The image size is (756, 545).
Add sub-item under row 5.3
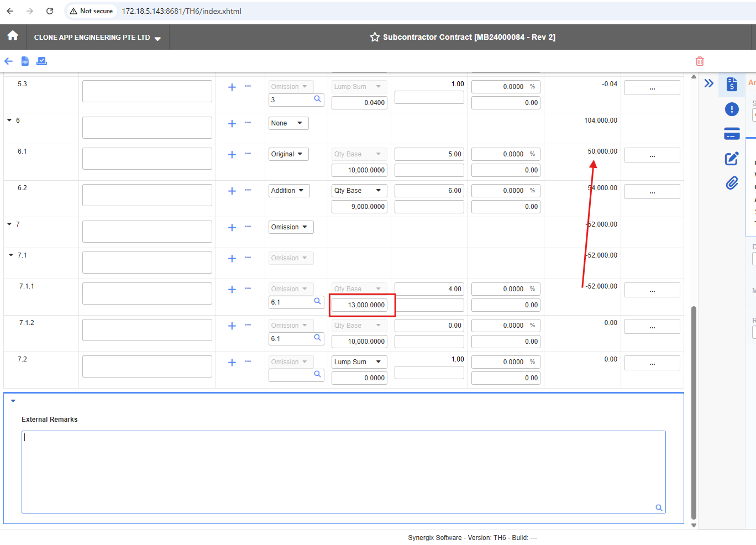click(232, 87)
